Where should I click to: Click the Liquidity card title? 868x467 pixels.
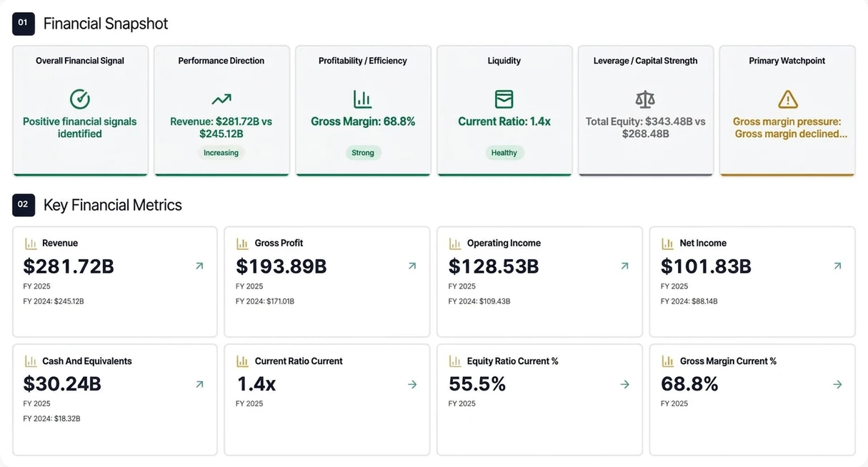tap(504, 61)
